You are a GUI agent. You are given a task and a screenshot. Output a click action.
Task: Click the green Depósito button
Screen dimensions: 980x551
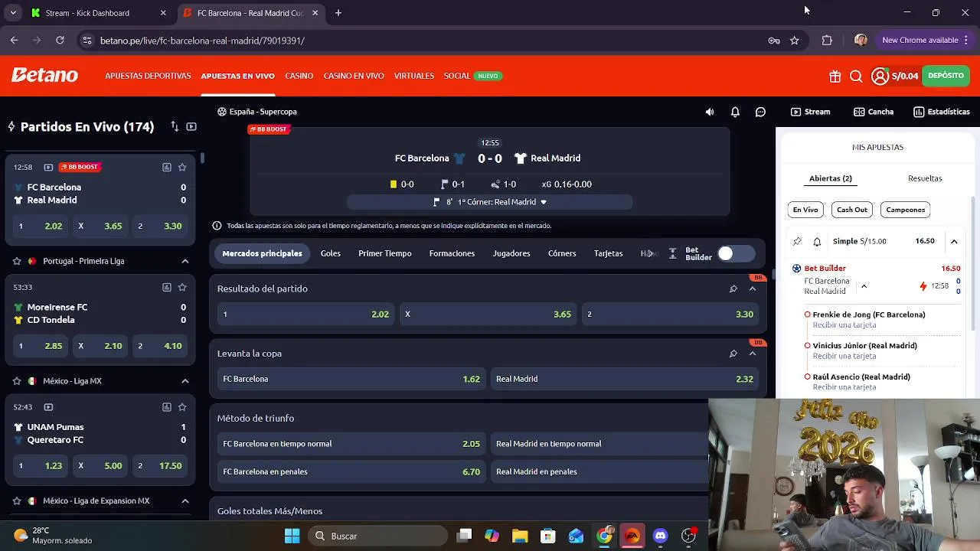tap(946, 76)
